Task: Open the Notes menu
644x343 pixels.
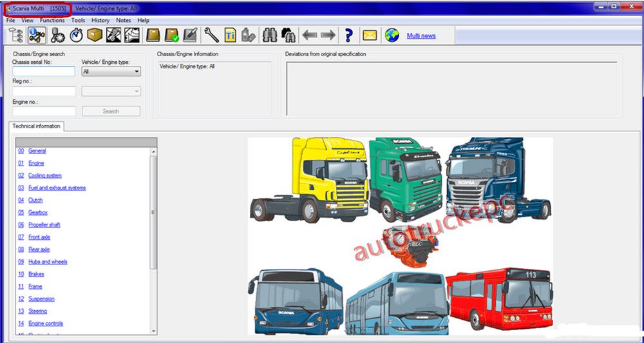Action: point(123,20)
